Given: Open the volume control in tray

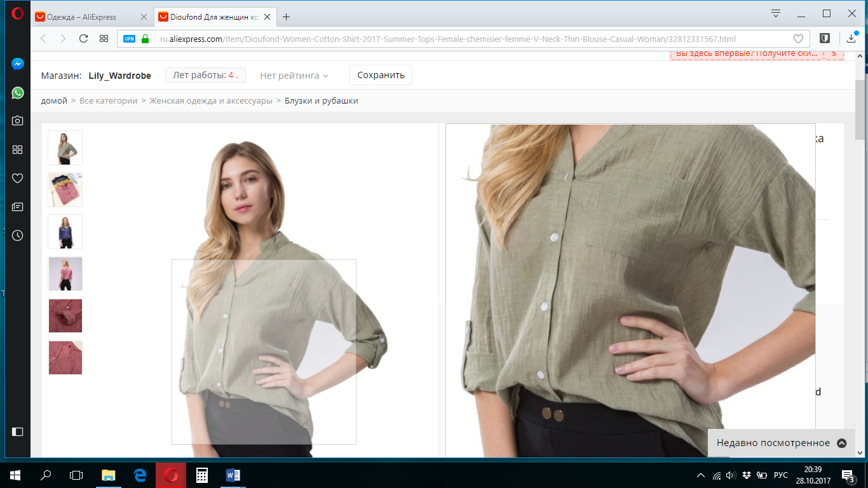Looking at the screenshot, I should pos(731,475).
